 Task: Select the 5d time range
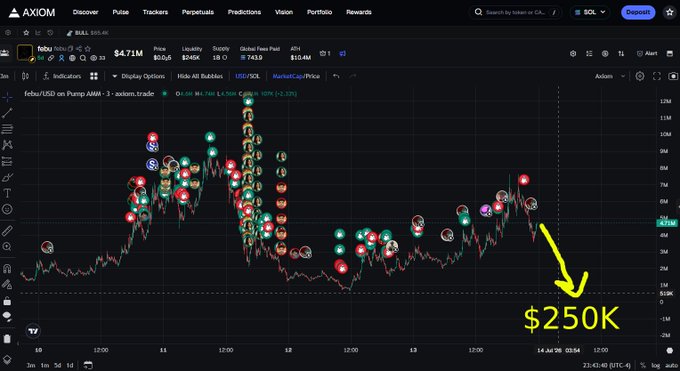(x=57, y=365)
